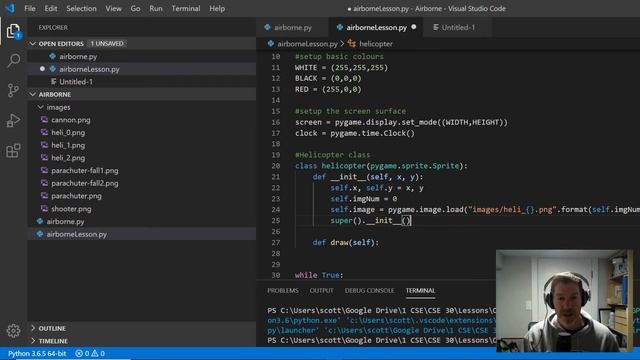The width and height of the screenshot is (640, 360).
Task: Select airborneLesson.py in Open Editors
Action: [142, 69]
